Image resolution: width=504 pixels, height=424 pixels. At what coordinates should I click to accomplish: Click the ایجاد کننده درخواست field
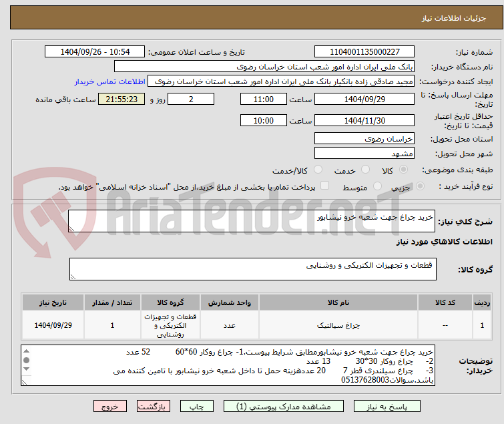(x=280, y=81)
